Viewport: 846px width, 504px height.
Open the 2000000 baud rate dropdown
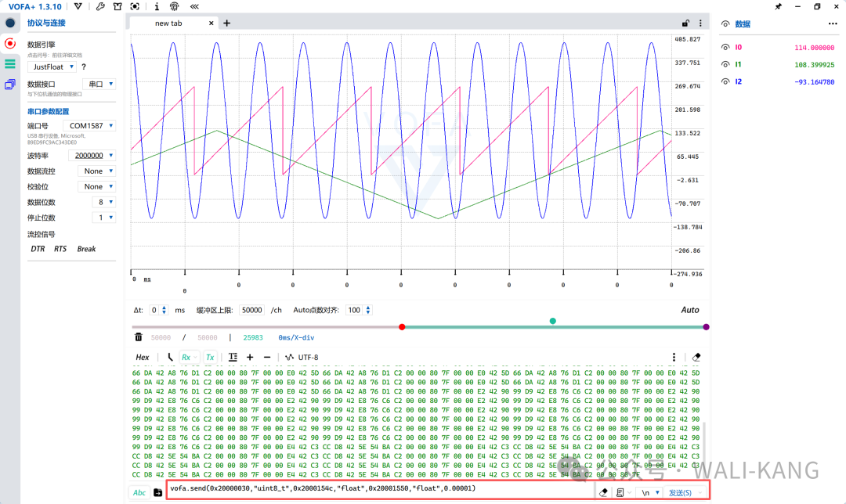point(92,155)
